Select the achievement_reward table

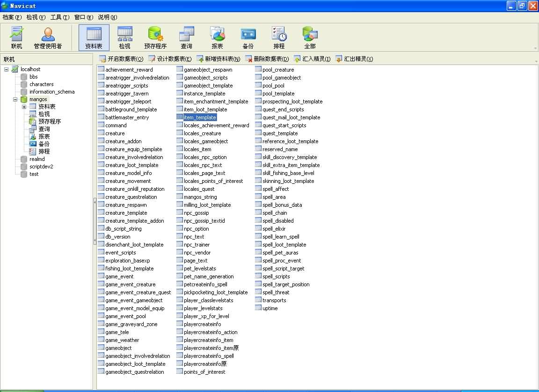tap(129, 70)
